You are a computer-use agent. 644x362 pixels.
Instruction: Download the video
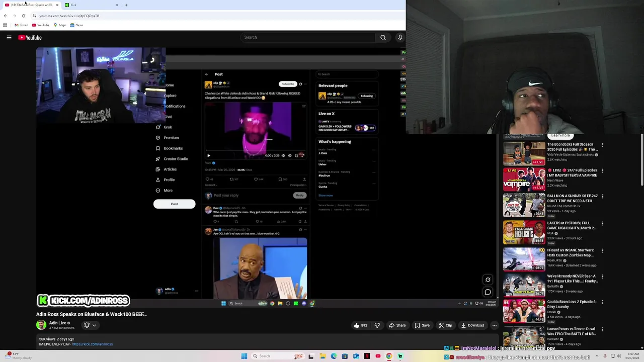tap(472, 325)
